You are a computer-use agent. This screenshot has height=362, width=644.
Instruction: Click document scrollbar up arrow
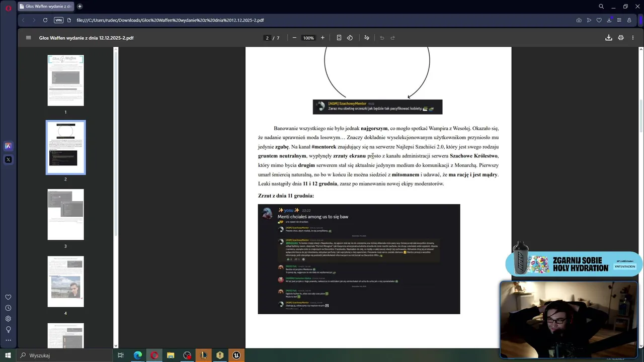[640, 49]
